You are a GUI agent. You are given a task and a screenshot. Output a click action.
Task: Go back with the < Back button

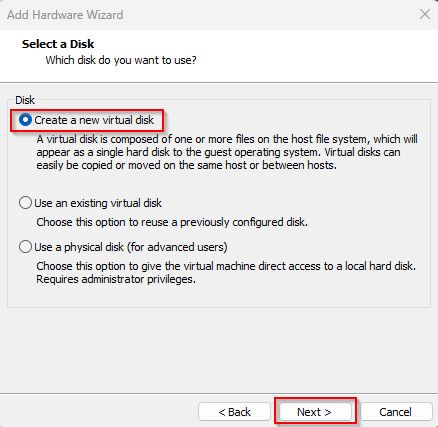(234, 412)
